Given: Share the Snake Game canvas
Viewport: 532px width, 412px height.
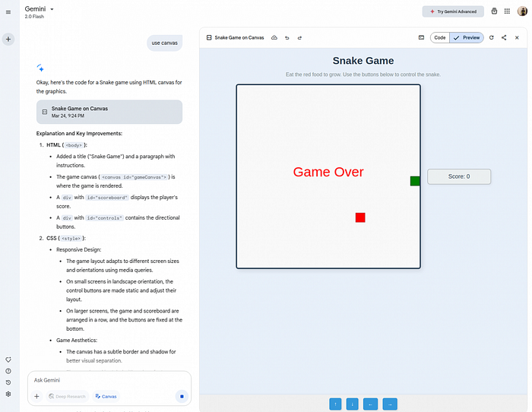Looking at the screenshot, I should [x=504, y=38].
